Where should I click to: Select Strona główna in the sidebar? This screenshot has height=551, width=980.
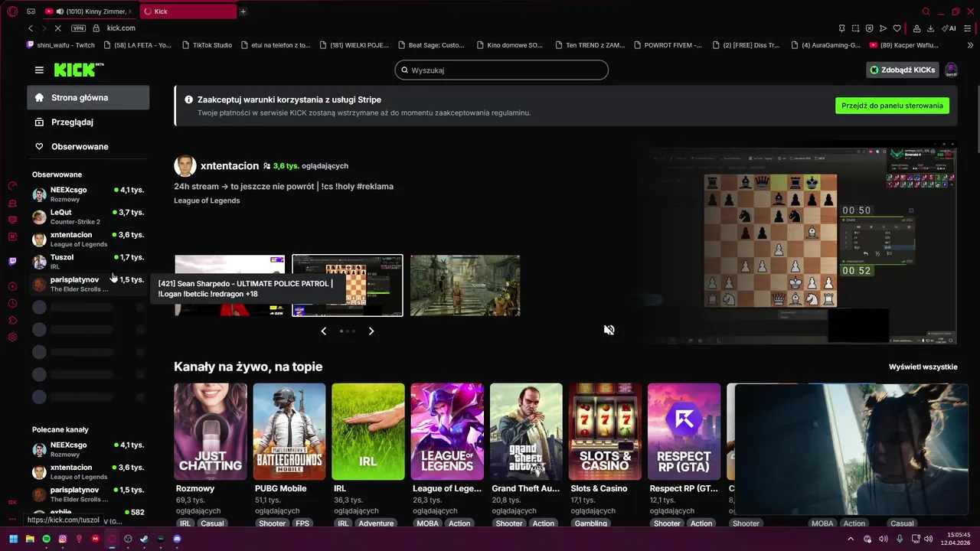coord(88,97)
